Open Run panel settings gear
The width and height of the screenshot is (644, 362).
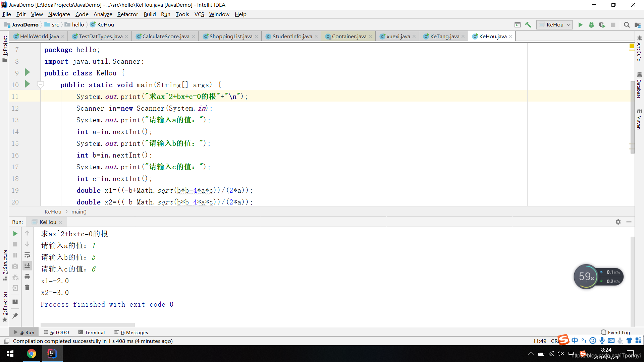pyautogui.click(x=618, y=222)
